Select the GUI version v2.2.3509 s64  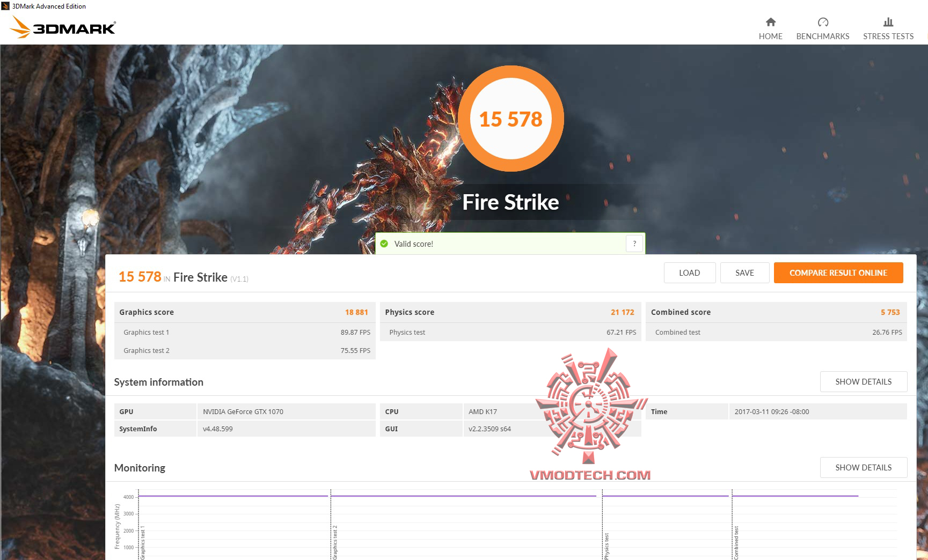[x=489, y=429]
